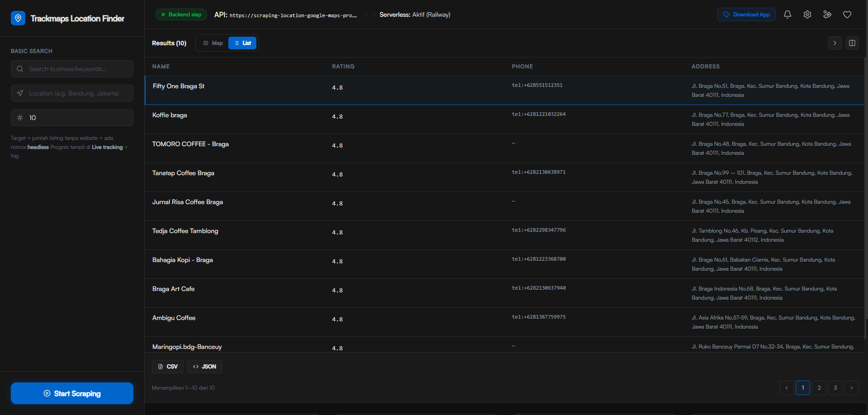Click the Location input field
Viewport: 868px width, 415px height.
72,93
